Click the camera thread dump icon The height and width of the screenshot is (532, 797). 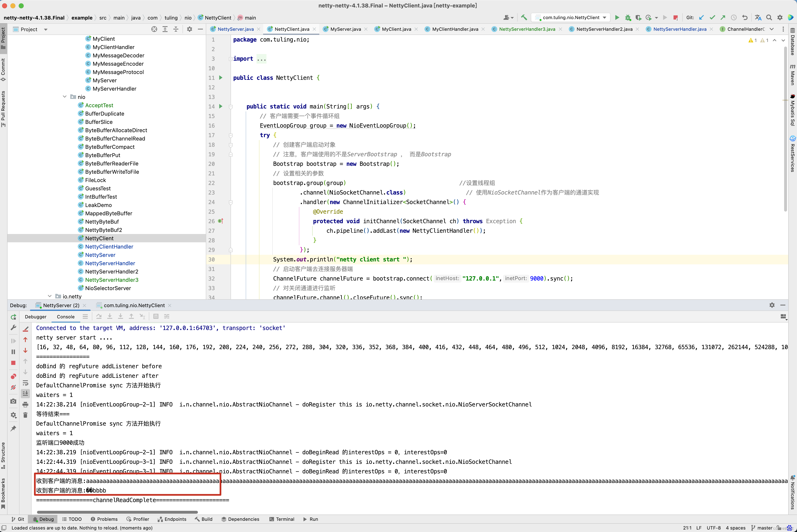pos(13,401)
